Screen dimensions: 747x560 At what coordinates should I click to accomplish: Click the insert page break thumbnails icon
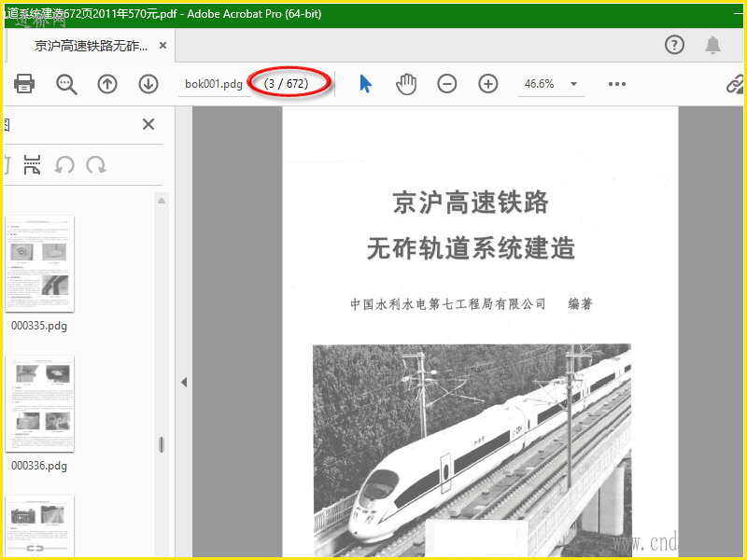coord(32,165)
